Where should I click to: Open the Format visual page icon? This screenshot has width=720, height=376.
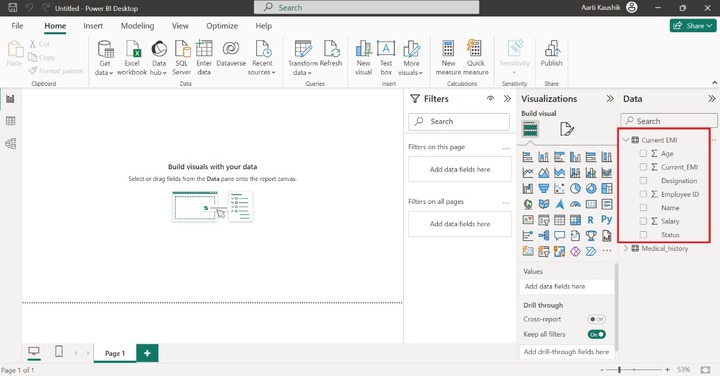[567, 129]
